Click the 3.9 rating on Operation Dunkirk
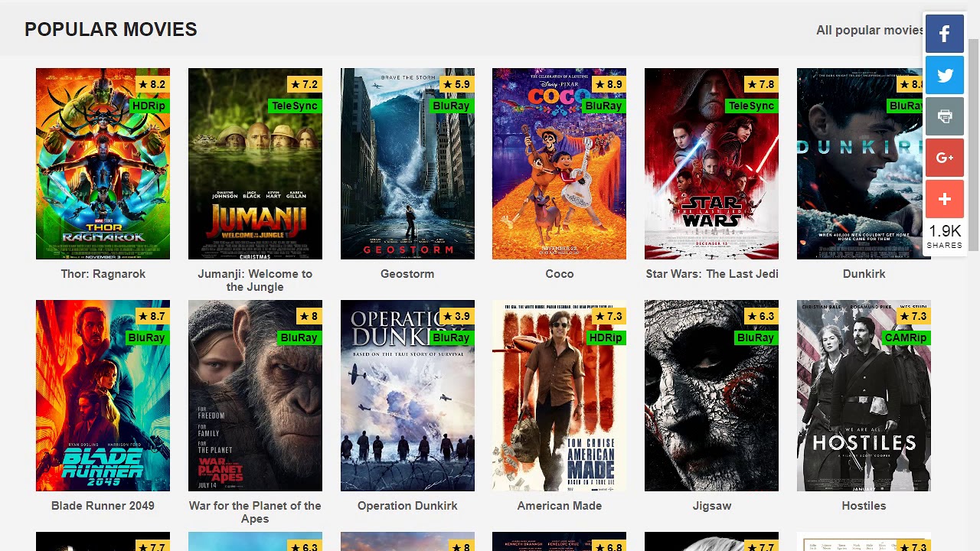980x551 pixels. tap(456, 316)
